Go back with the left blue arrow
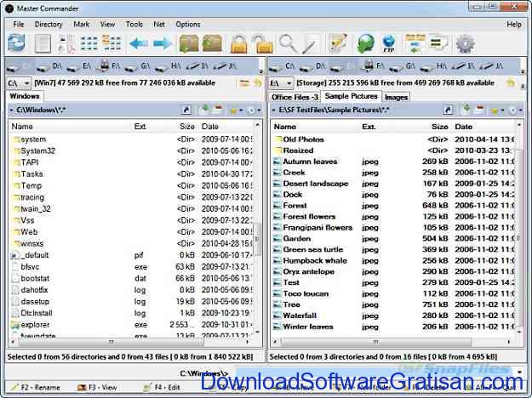This screenshot has width=532, height=398. pyautogui.click(x=139, y=43)
